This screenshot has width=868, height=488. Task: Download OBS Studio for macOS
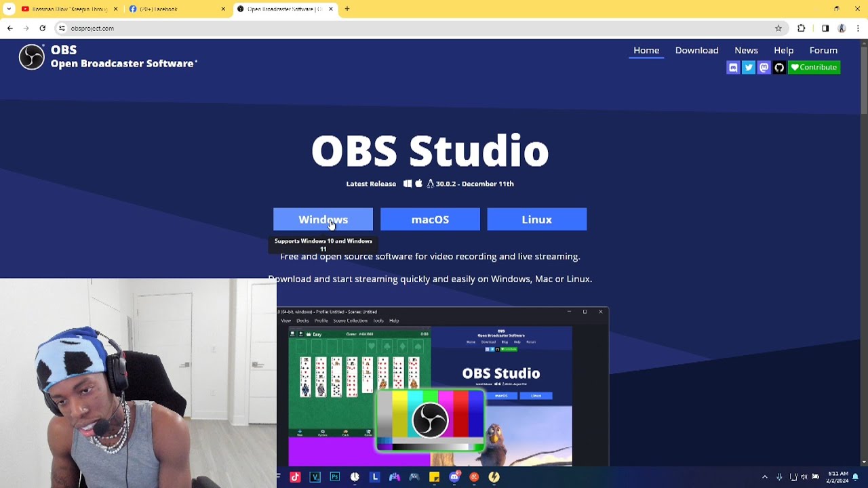click(430, 220)
